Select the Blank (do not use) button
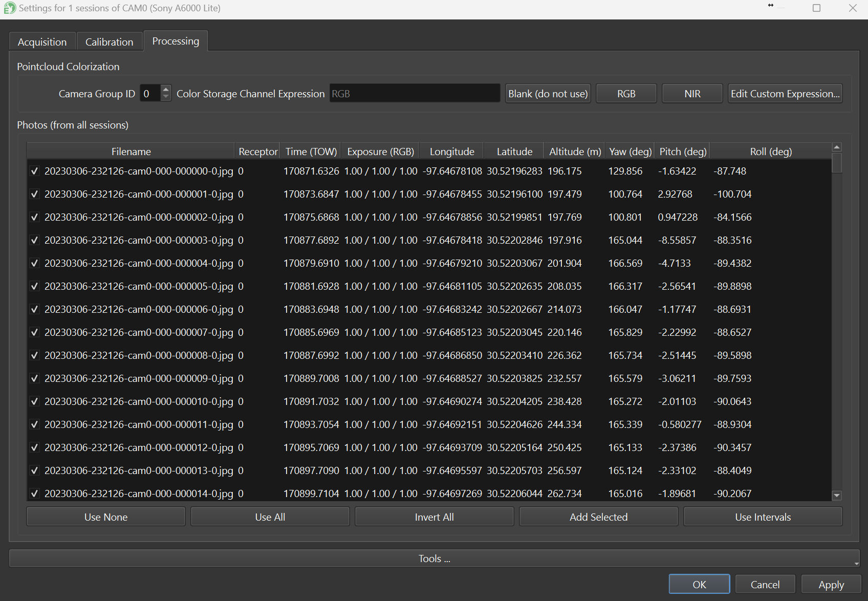 (548, 94)
